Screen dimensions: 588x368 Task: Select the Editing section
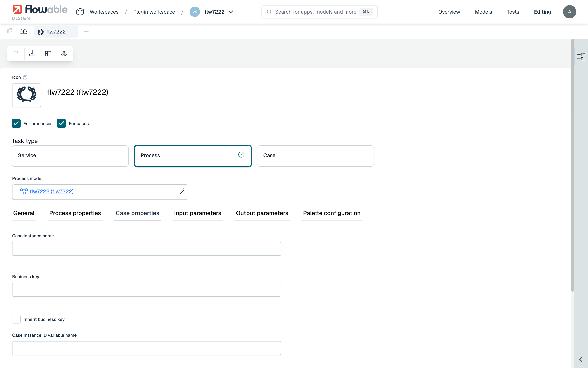[x=542, y=12]
